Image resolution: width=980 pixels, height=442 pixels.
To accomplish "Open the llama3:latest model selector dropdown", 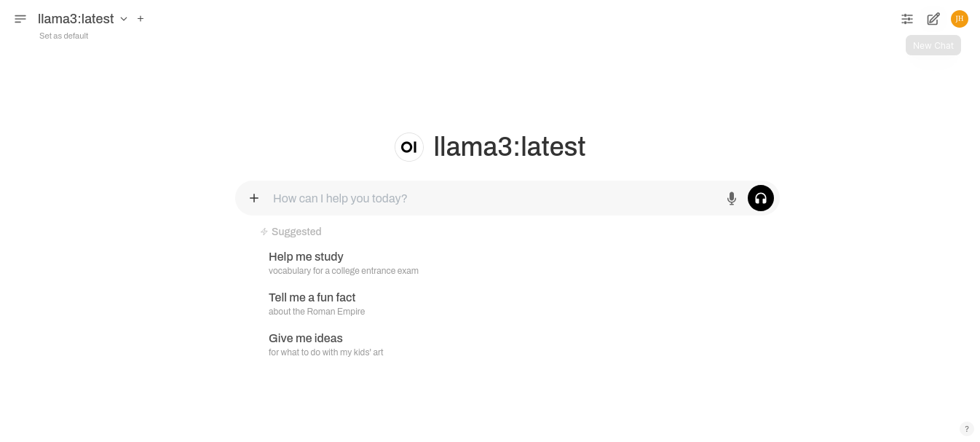I will pos(76,19).
